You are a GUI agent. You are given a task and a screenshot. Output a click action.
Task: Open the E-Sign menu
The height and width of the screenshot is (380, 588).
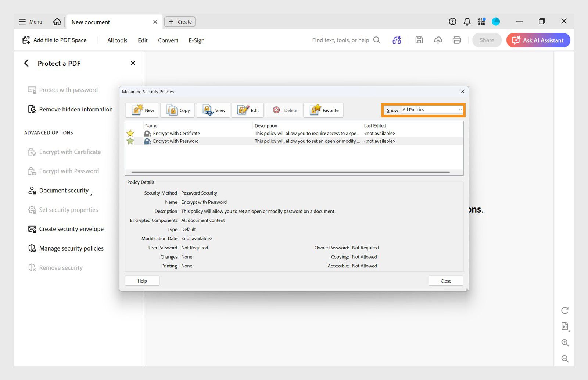coord(196,40)
